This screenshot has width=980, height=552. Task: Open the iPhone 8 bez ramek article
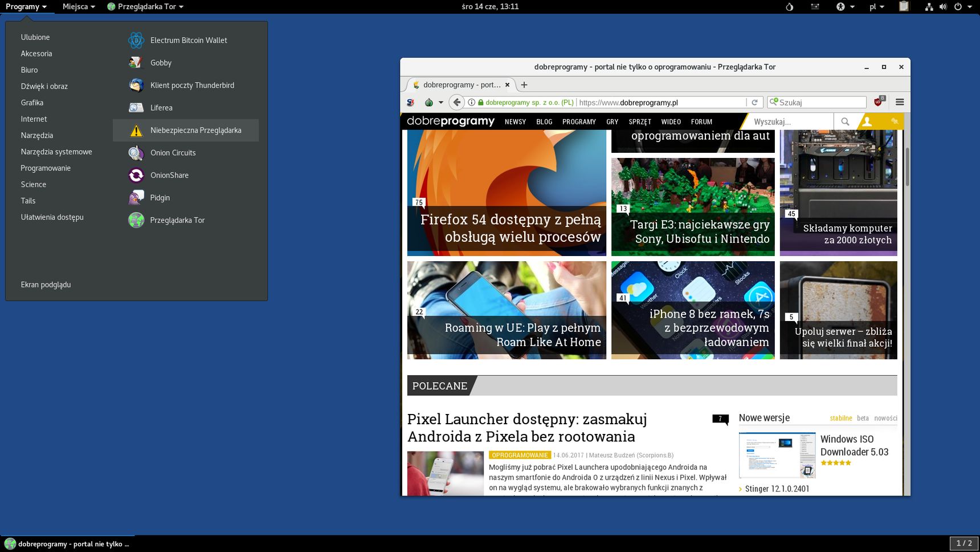[x=693, y=310]
